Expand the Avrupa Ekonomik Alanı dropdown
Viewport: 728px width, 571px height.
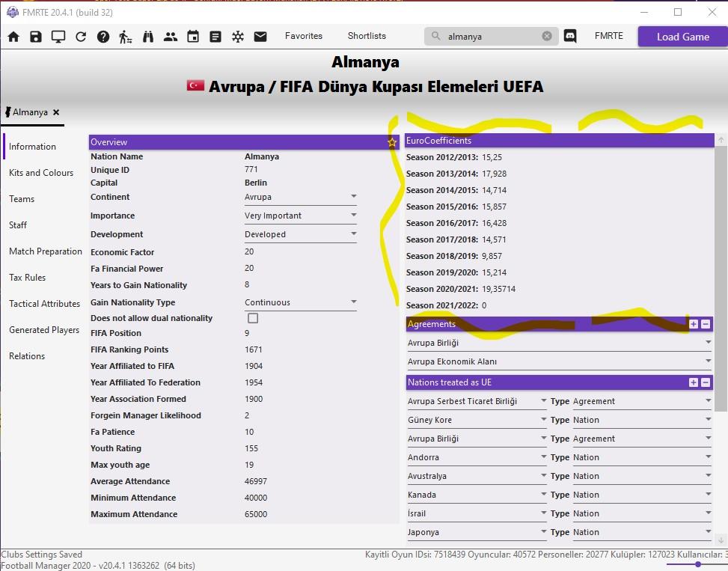point(559,361)
